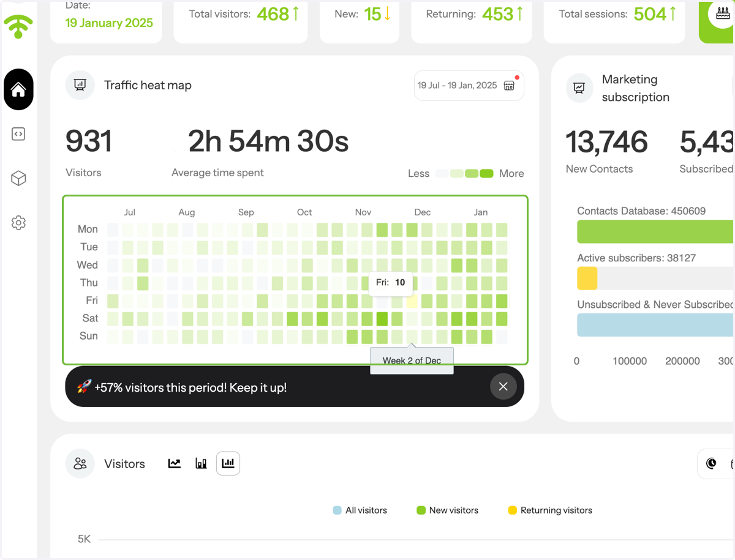Click the '5K' axis label in Visitors chart
Screen dimensions: 735x560
point(84,539)
